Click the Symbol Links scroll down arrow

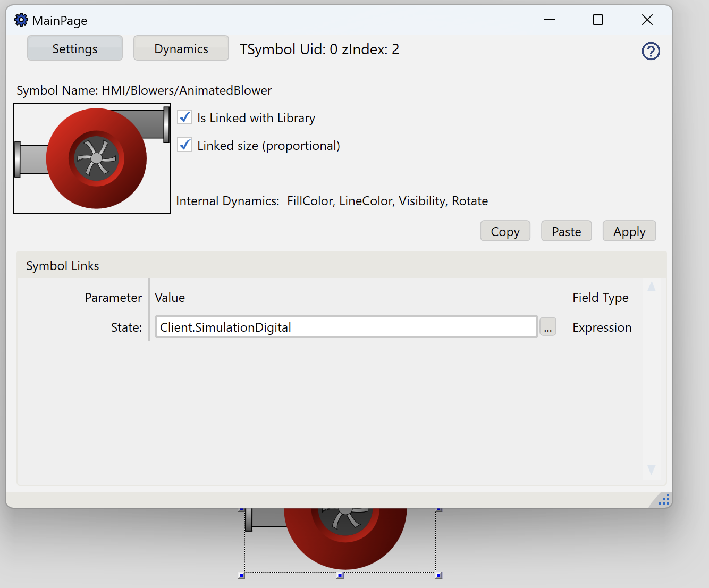click(651, 469)
